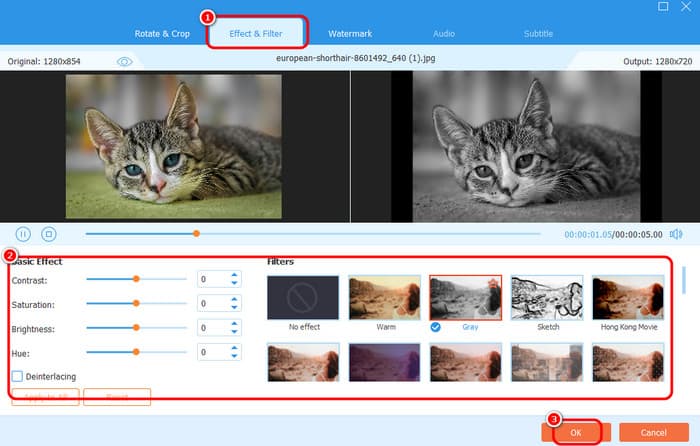Increase Saturation value with up arrow
The image size is (700, 446).
point(234,300)
